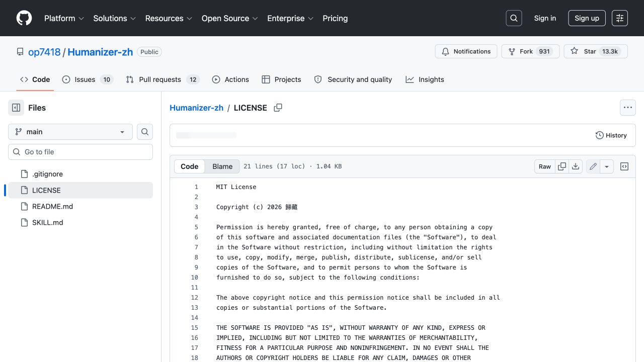Click into the Go to file field

(x=80, y=152)
